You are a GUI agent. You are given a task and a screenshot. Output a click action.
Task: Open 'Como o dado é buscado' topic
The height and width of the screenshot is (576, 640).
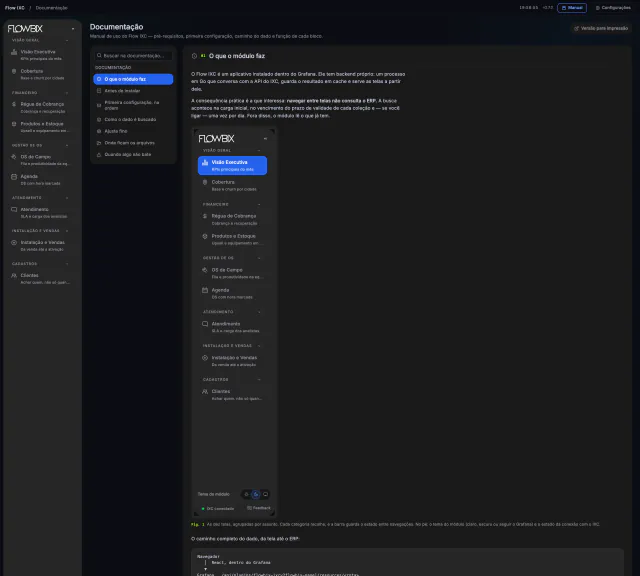coord(133,120)
